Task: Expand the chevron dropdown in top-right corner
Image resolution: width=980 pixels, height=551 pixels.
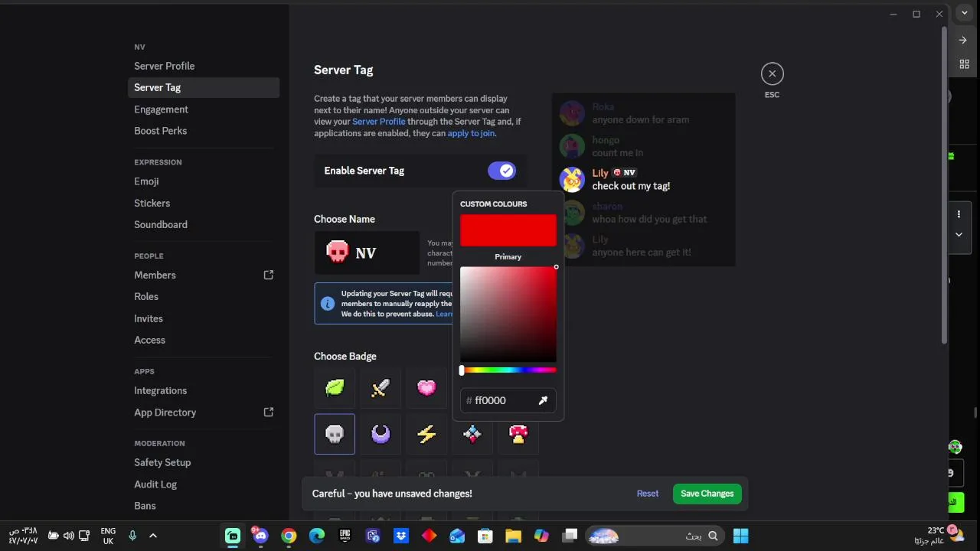Action: (965, 13)
